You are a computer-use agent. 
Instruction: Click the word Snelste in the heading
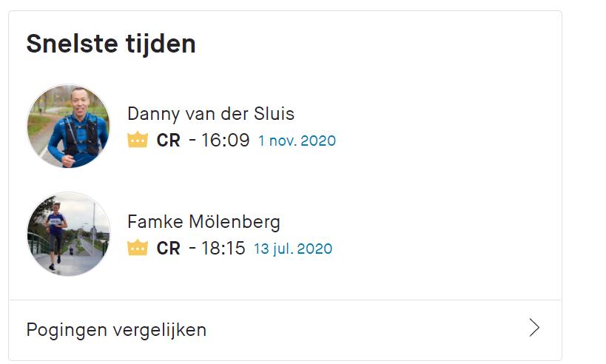click(72, 44)
